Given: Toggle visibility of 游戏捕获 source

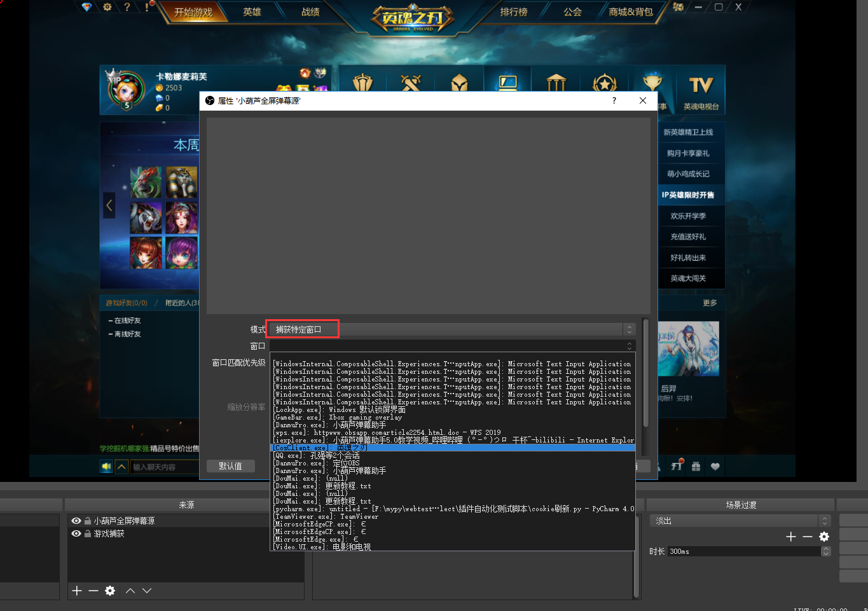Looking at the screenshot, I should [76, 533].
